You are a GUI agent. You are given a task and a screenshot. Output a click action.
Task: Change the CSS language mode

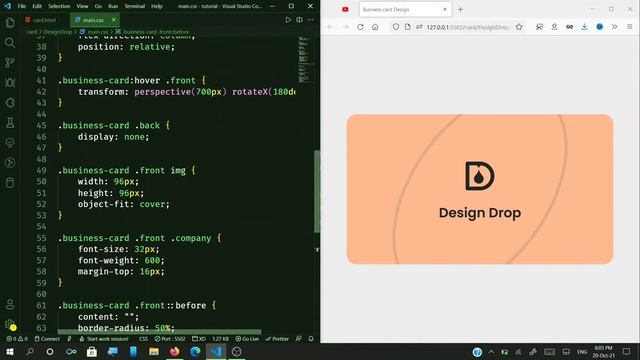144,339
